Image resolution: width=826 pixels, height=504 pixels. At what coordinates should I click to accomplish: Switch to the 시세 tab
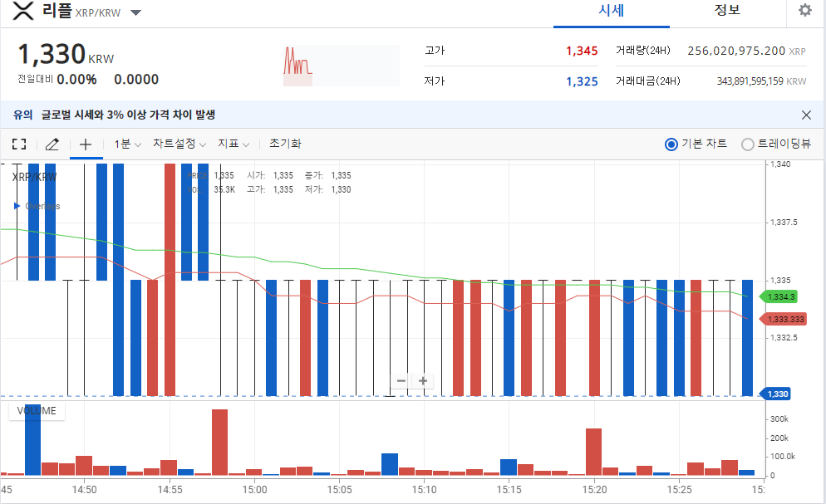(611, 11)
